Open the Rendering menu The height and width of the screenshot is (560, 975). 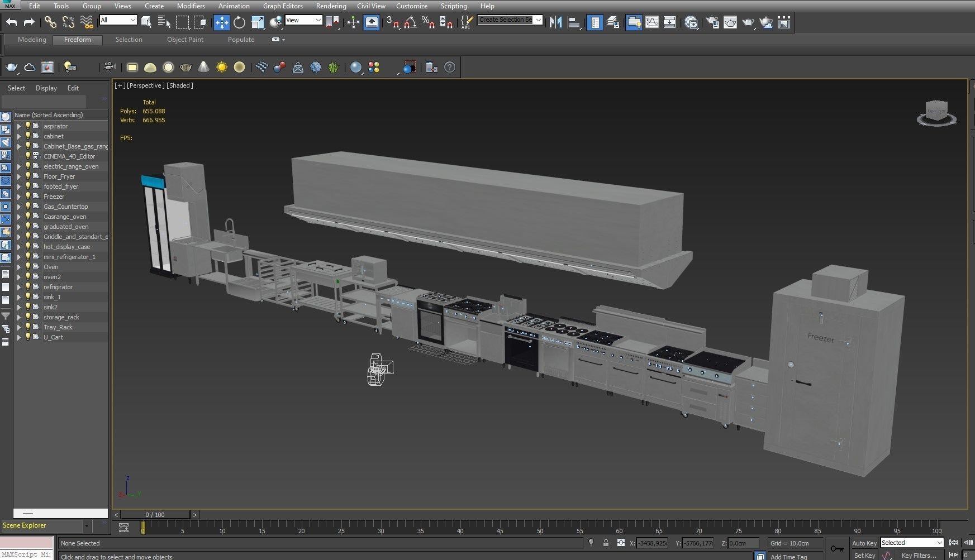331,6
